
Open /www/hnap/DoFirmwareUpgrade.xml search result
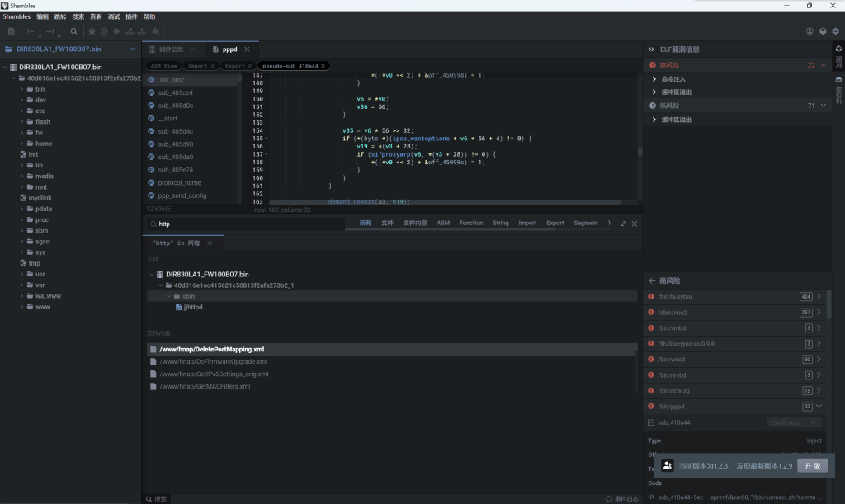pyautogui.click(x=213, y=361)
